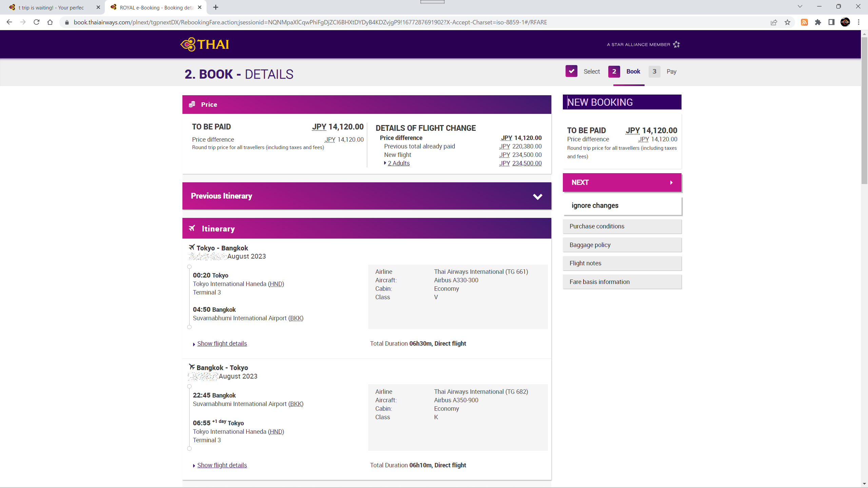Close the ROYAL e-Booking tab

200,7
